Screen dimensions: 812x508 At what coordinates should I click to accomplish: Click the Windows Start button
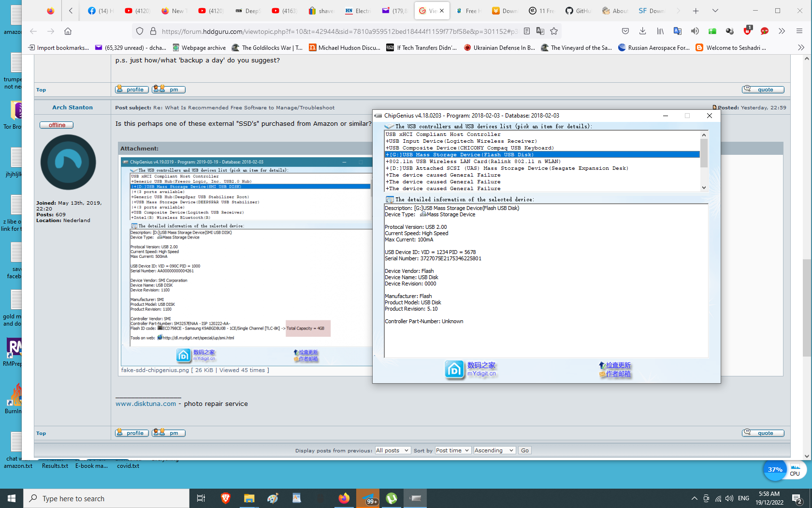point(12,498)
